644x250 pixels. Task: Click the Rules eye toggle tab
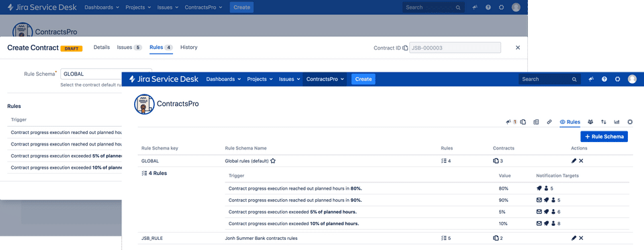(570, 122)
